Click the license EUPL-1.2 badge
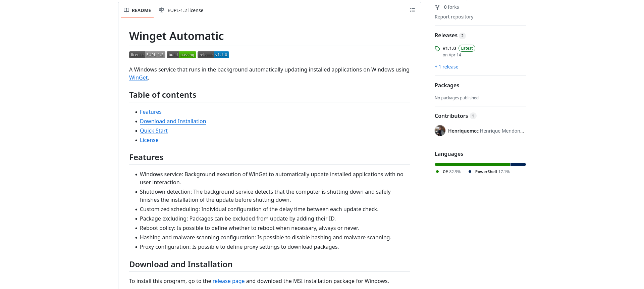The image size is (644, 289). click(147, 55)
